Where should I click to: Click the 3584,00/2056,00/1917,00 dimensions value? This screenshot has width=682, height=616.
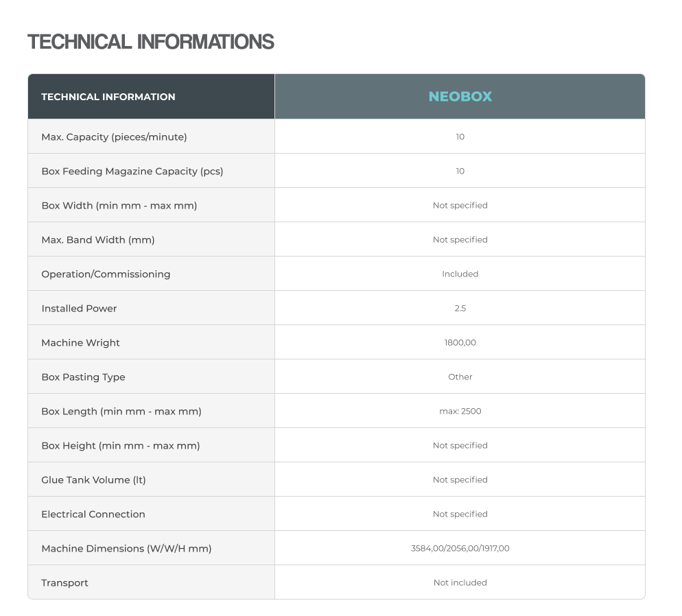click(460, 548)
